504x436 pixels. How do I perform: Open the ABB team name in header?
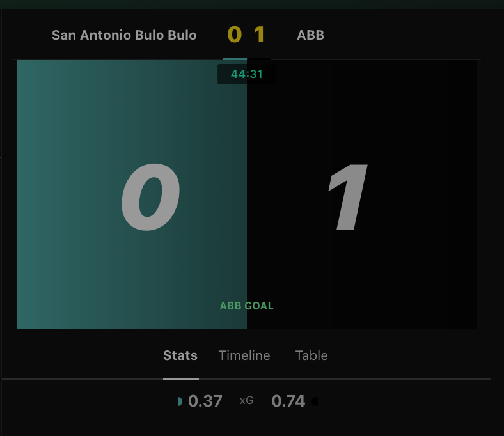[x=310, y=35]
